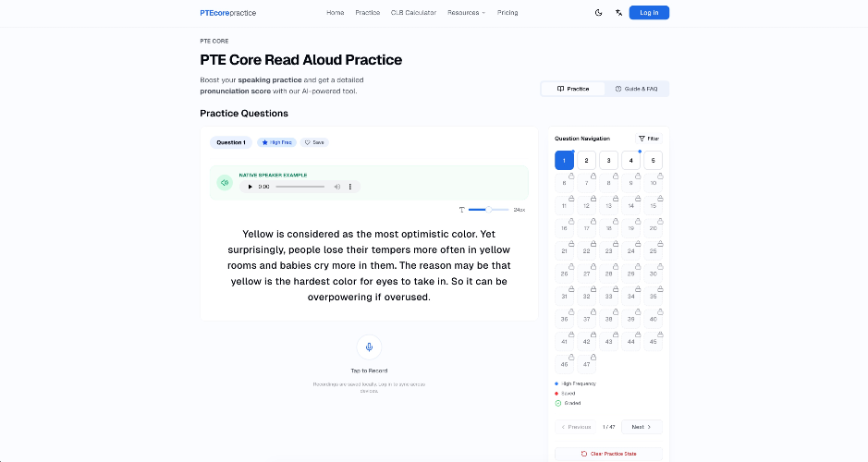
Task: Click the microphone icon to record
Action: pyautogui.click(x=369, y=346)
